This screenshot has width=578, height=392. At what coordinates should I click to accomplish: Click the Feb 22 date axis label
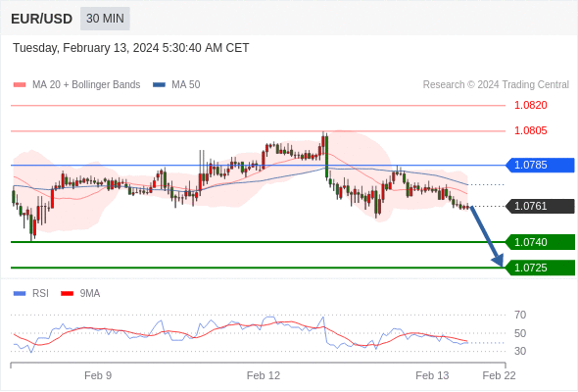(x=499, y=375)
